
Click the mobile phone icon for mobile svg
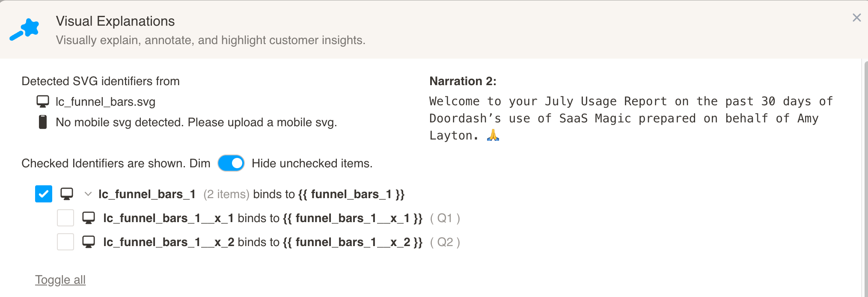click(43, 122)
